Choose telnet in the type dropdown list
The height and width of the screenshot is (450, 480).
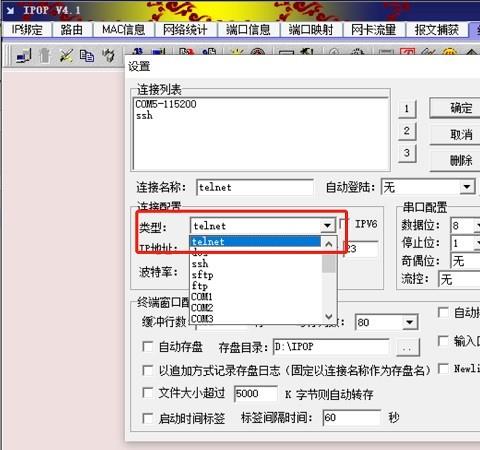pyautogui.click(x=255, y=241)
